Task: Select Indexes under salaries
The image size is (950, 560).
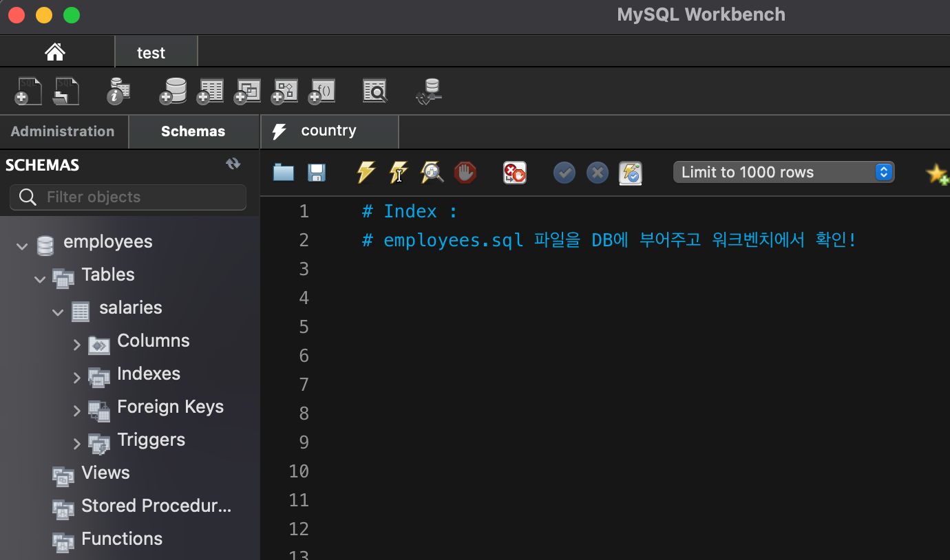Action: point(149,374)
